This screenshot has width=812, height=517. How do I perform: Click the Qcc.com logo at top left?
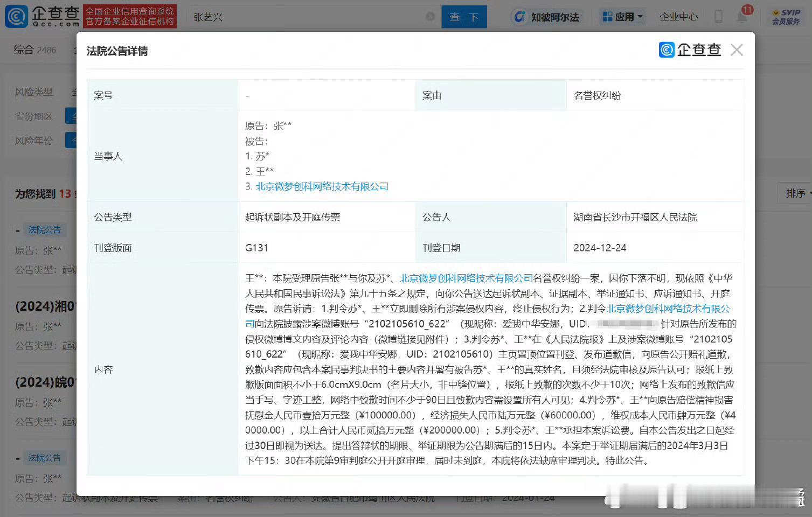point(42,16)
